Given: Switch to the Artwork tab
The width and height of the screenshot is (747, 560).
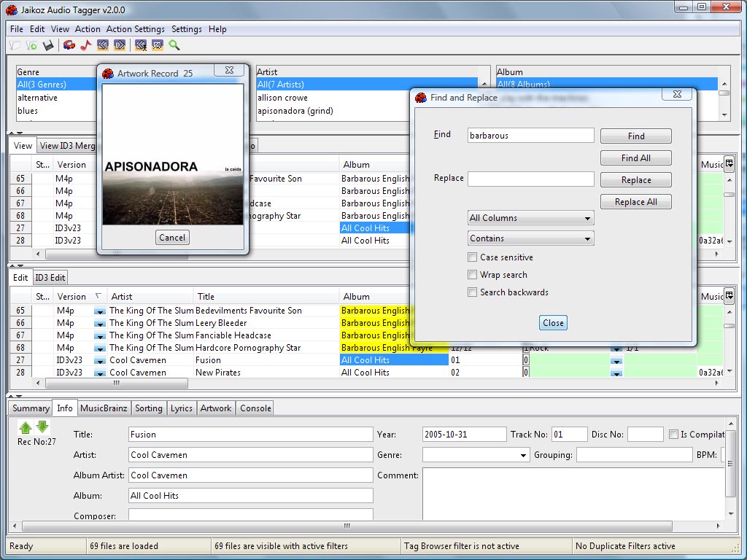Looking at the screenshot, I should click(216, 408).
